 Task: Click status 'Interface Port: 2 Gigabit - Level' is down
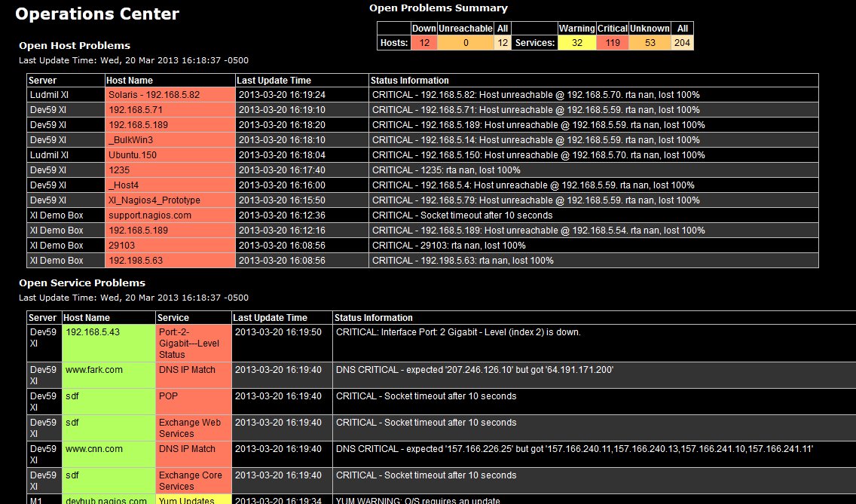point(458,332)
